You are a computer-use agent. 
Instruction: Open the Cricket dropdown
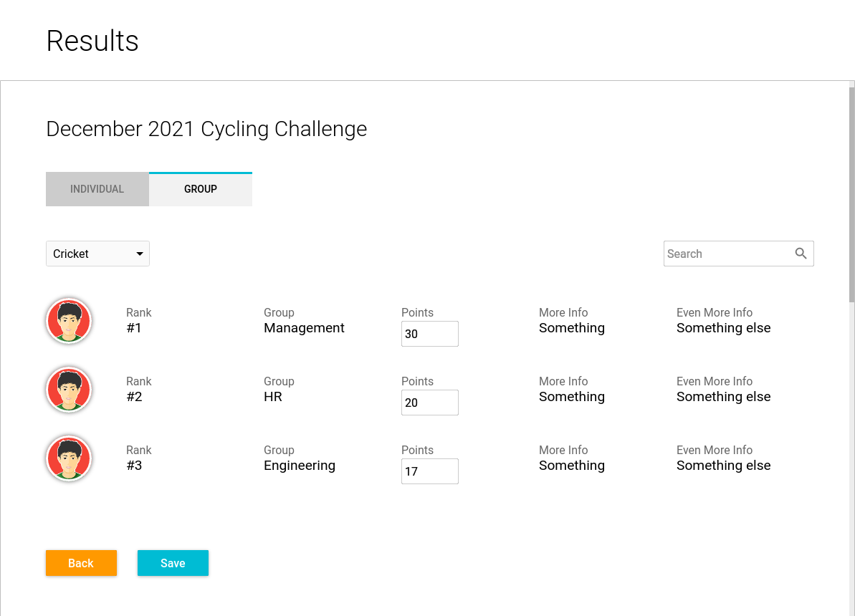97,254
